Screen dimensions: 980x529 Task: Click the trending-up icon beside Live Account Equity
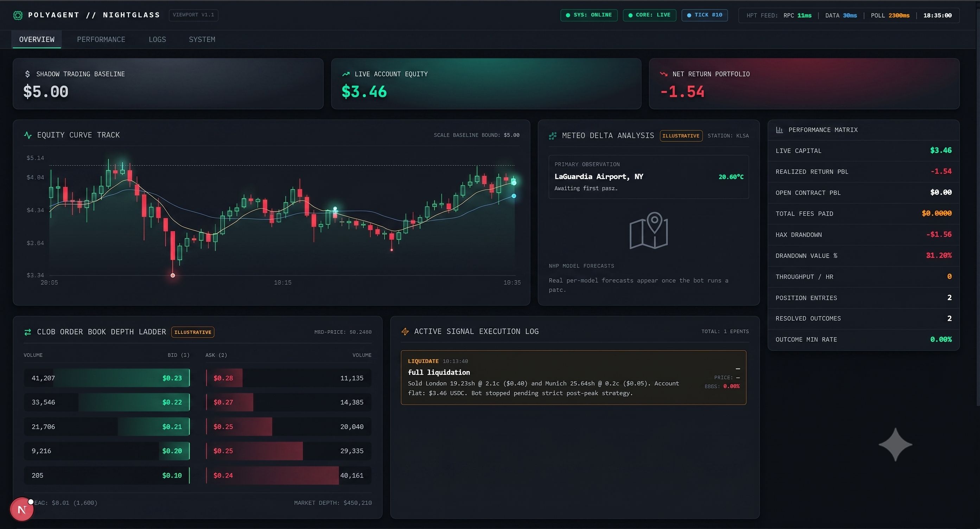click(x=346, y=74)
